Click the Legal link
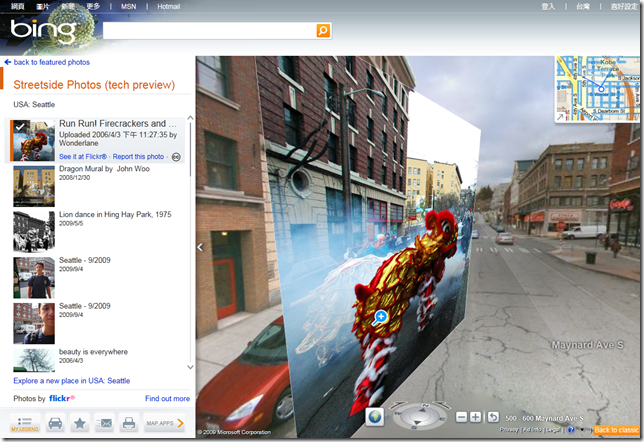This screenshot has height=442, width=644. tap(553, 430)
